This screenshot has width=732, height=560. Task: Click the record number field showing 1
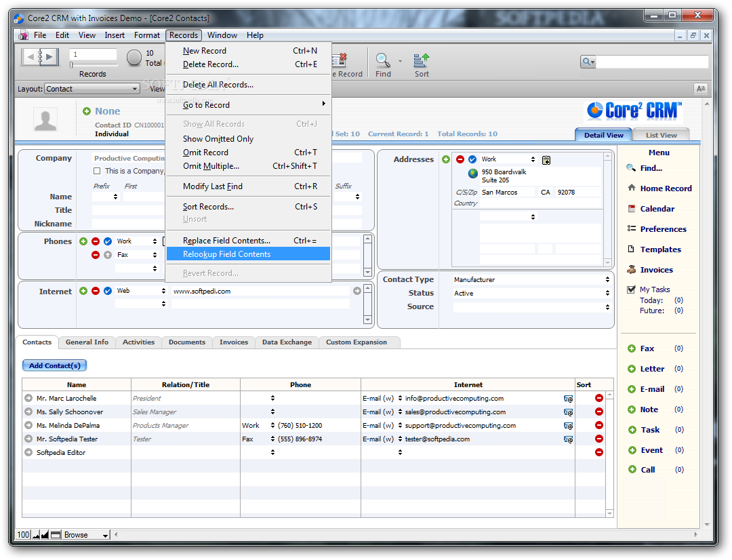point(93,54)
